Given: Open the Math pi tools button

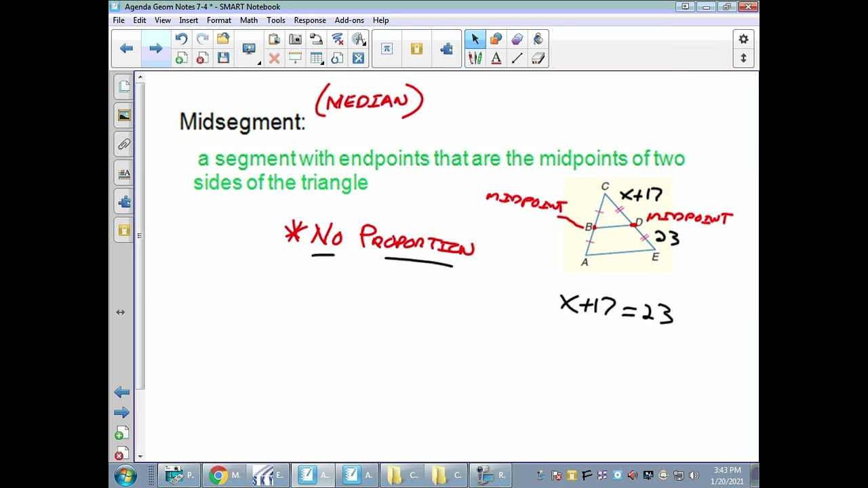Looking at the screenshot, I should [387, 49].
